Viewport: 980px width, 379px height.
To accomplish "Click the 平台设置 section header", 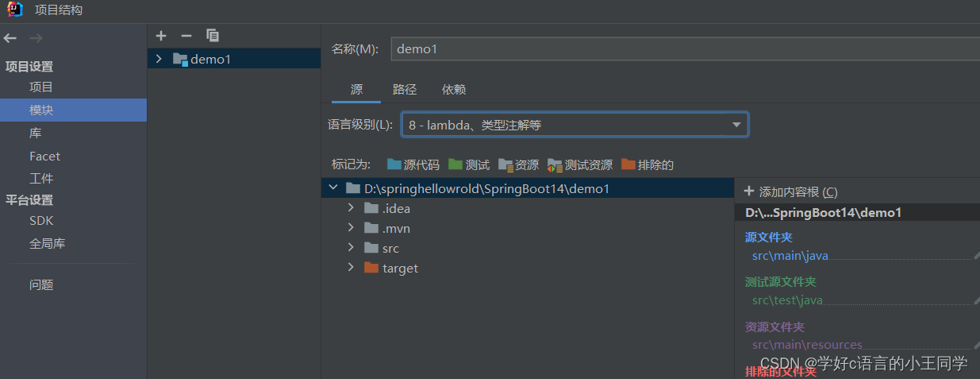I will pos(29,200).
